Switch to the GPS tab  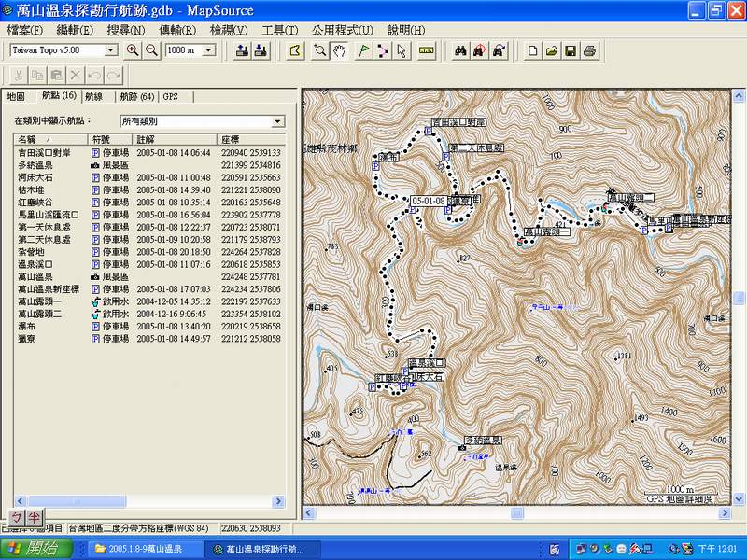point(171,96)
